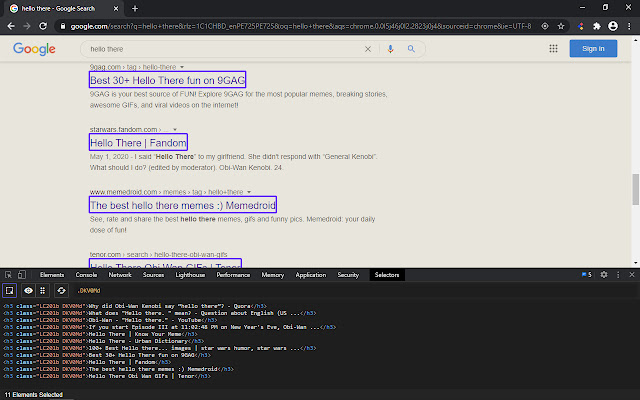Click the grid dots icon in Selectors toolbar
The height and width of the screenshot is (400, 640).
pyautogui.click(x=42, y=291)
